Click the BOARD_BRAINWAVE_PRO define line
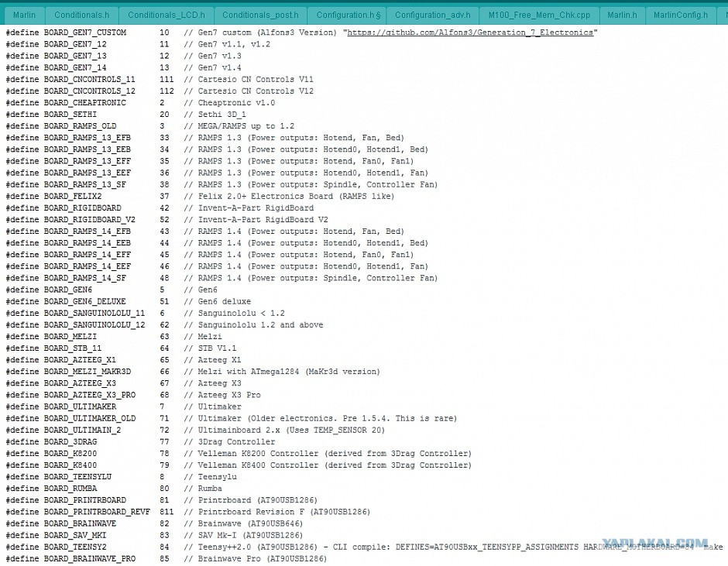The image size is (728, 566). pos(167,558)
